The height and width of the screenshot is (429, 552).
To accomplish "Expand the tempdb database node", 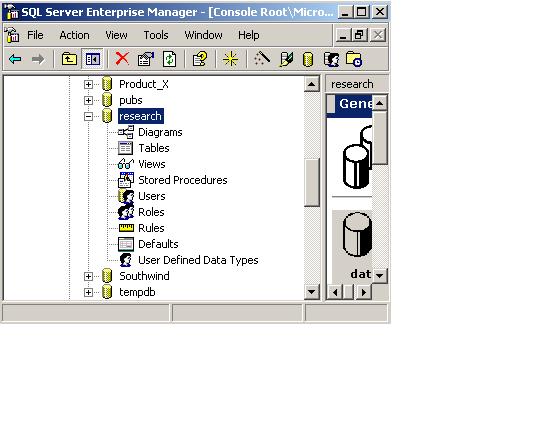I will click(88, 292).
